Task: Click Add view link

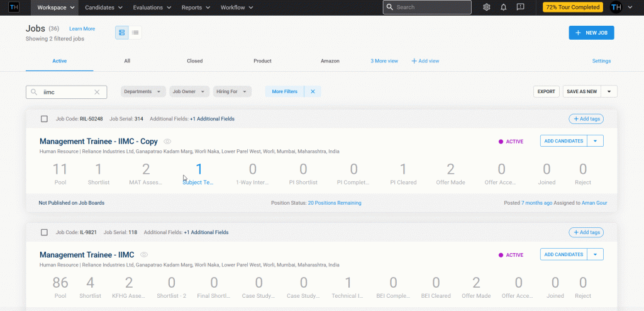Action: (426, 61)
